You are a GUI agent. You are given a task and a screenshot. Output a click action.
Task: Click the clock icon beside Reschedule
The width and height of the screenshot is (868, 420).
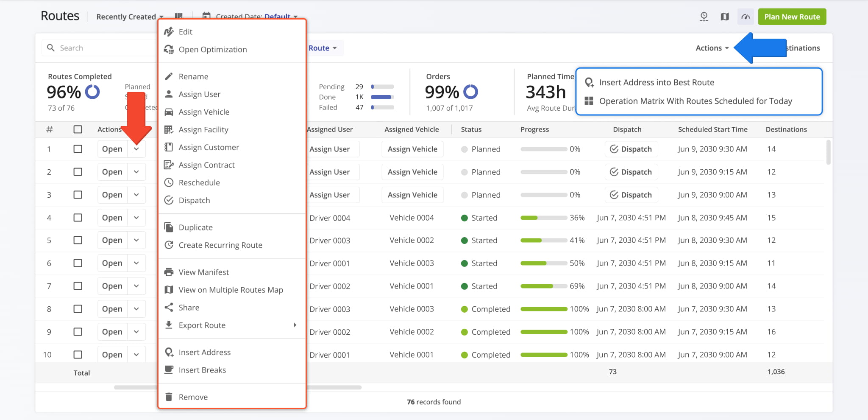coord(169,183)
